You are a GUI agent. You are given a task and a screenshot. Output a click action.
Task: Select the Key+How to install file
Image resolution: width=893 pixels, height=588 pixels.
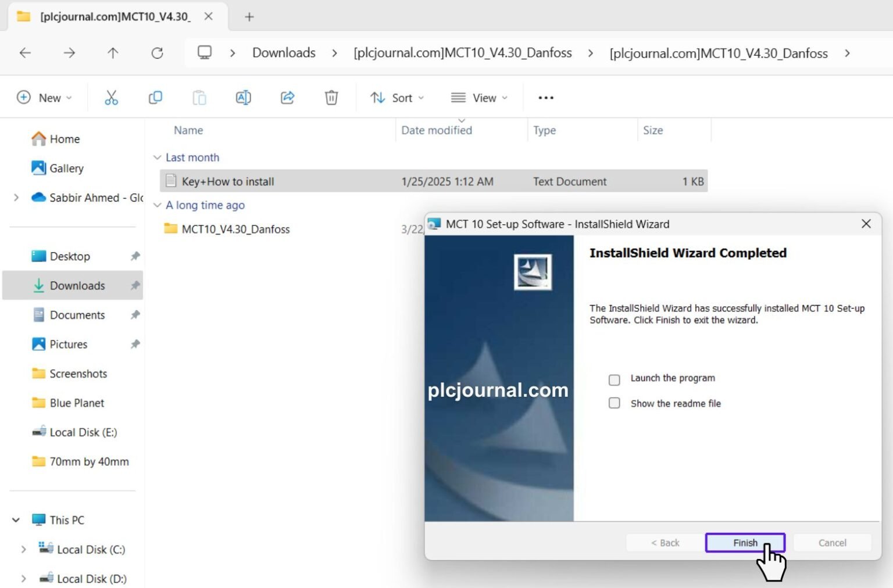point(228,181)
